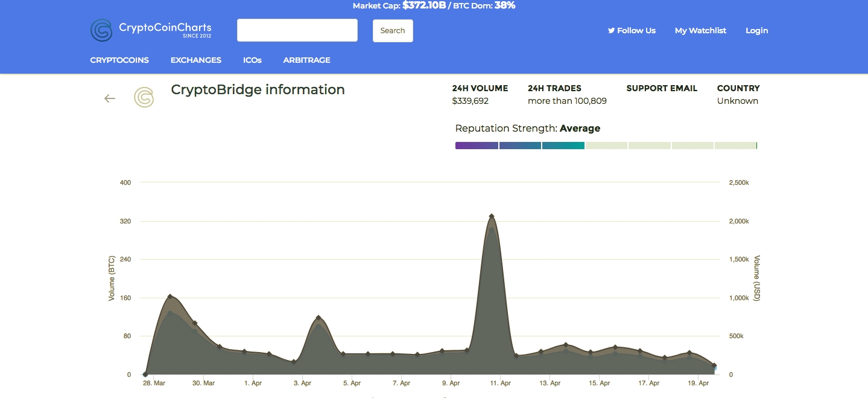Focus the search input field

point(297,30)
